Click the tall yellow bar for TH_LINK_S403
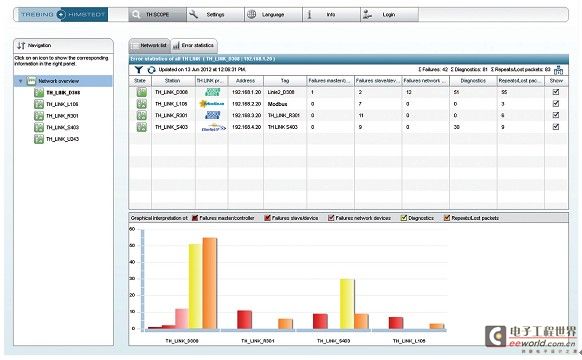 (x=347, y=304)
